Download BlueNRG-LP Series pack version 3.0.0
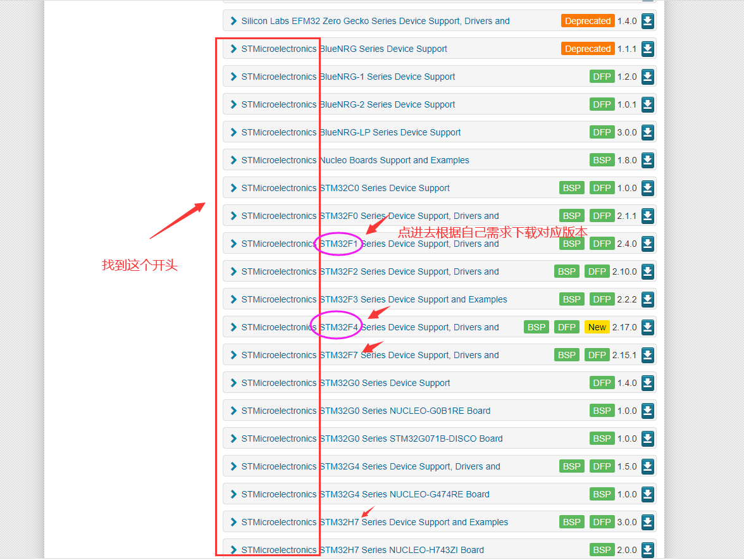Screen dimensions: 744x560 [648, 132]
